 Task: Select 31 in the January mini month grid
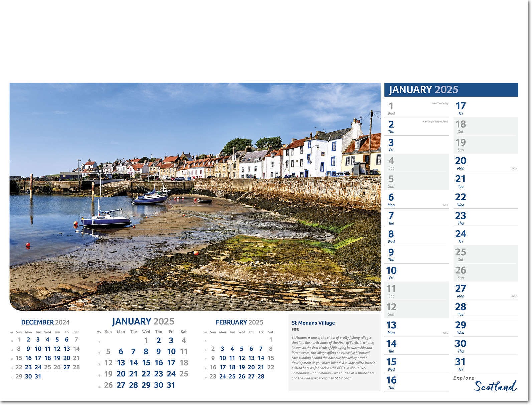[171, 385]
